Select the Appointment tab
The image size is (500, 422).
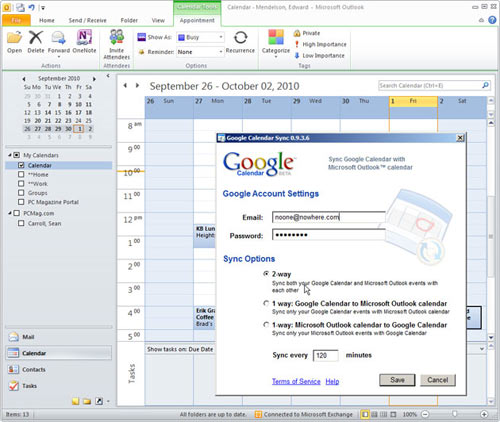(x=197, y=20)
